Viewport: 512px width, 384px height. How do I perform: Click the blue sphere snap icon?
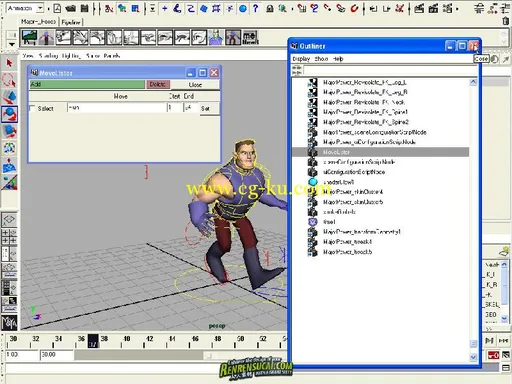(243, 8)
